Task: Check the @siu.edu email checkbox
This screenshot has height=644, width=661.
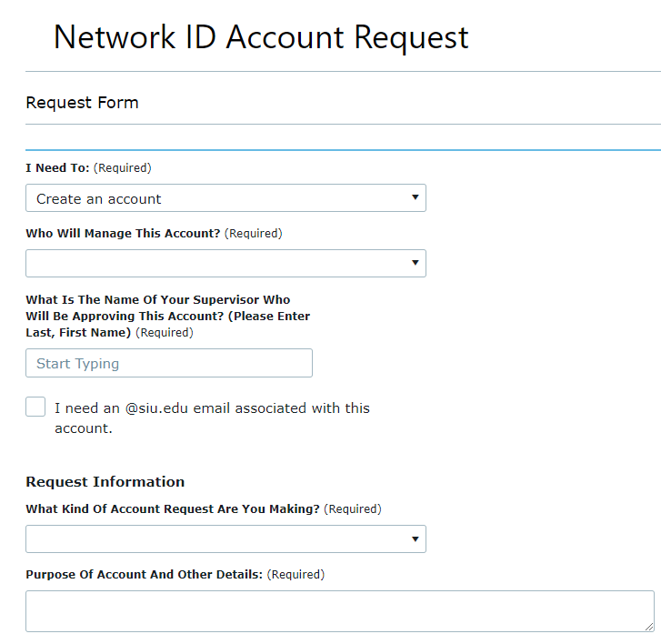Action: [x=35, y=407]
